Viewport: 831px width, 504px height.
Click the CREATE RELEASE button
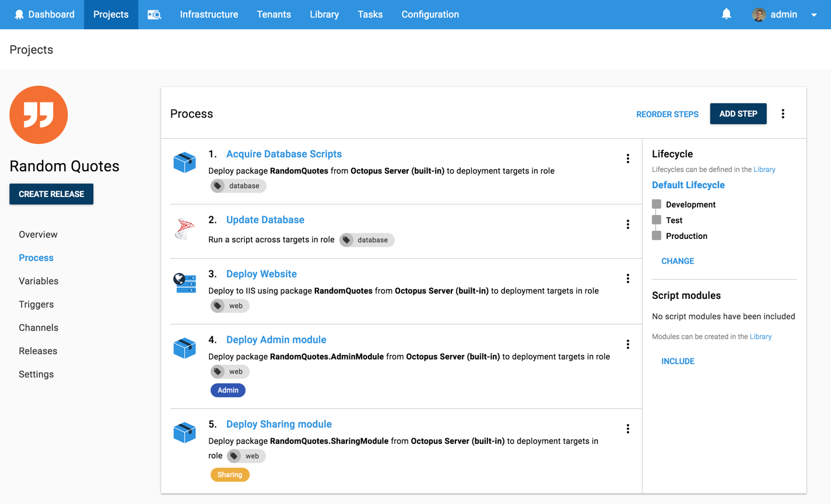(51, 194)
